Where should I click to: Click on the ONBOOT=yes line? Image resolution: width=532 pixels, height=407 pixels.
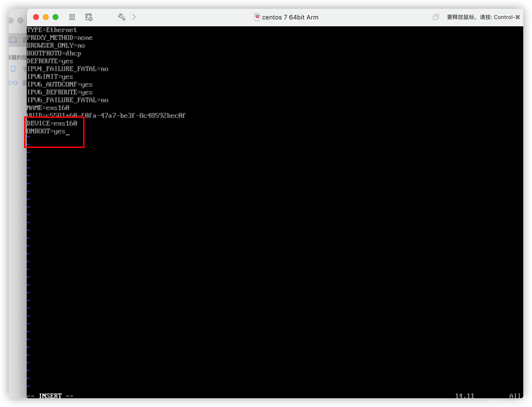coord(46,131)
